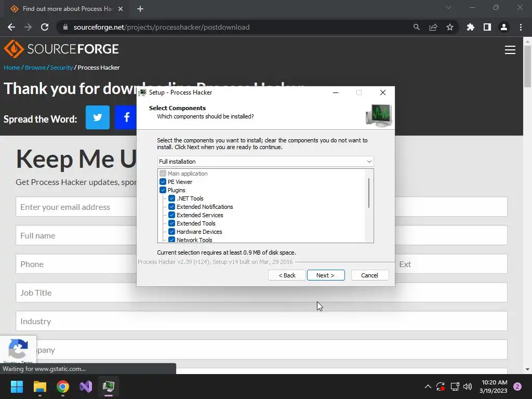Open Chrome profile avatar
This screenshot has height=399, width=532.
[504, 27]
